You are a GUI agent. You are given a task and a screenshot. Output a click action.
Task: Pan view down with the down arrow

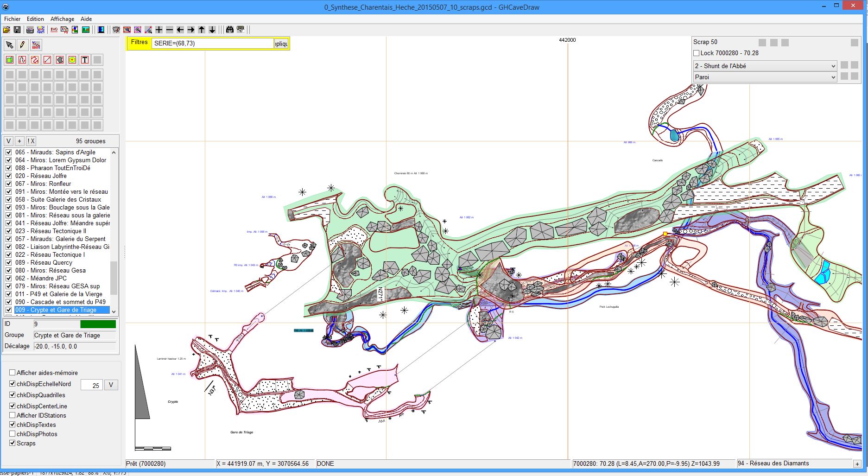click(212, 30)
